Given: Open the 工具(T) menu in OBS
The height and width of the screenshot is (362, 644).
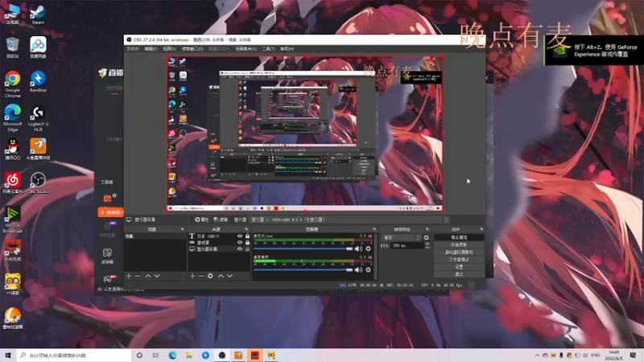Looking at the screenshot, I should point(268,49).
